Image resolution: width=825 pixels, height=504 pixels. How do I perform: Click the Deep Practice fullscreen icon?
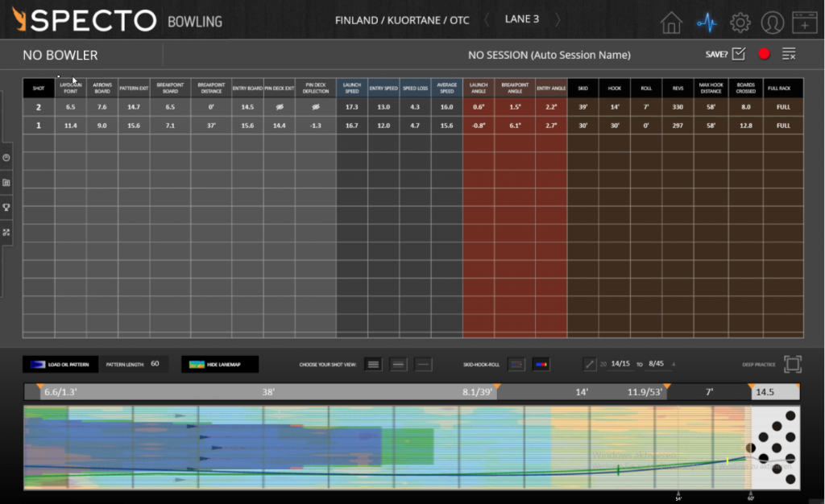793,365
